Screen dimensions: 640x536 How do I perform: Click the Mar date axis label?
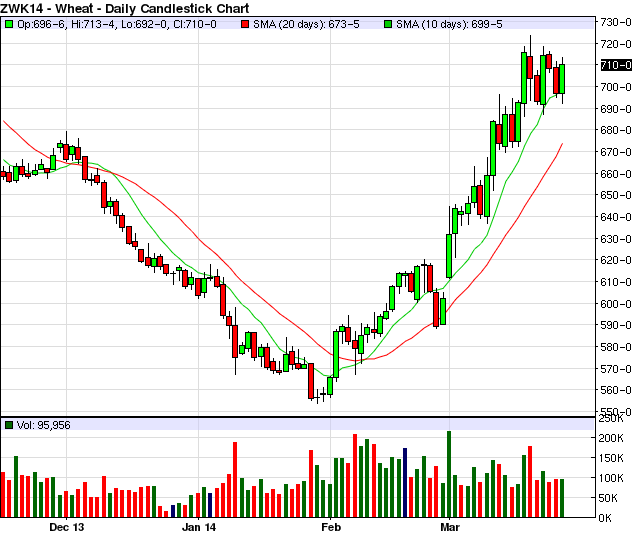pyautogui.click(x=450, y=527)
